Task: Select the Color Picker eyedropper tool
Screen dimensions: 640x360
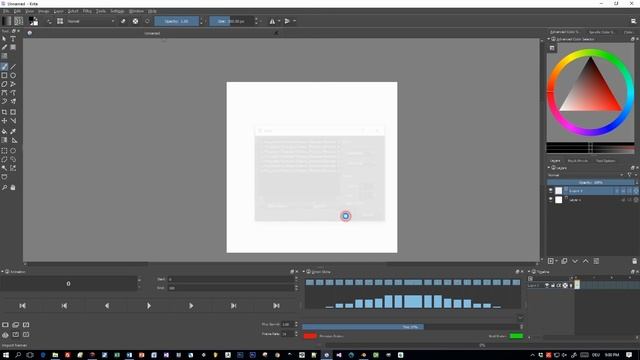Action: [x=13, y=131]
